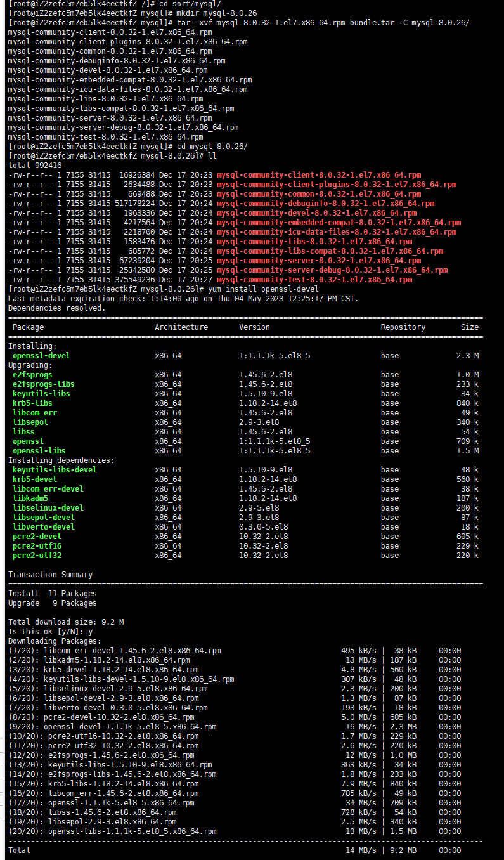Click the 'Architecture' column header

[x=181, y=327]
